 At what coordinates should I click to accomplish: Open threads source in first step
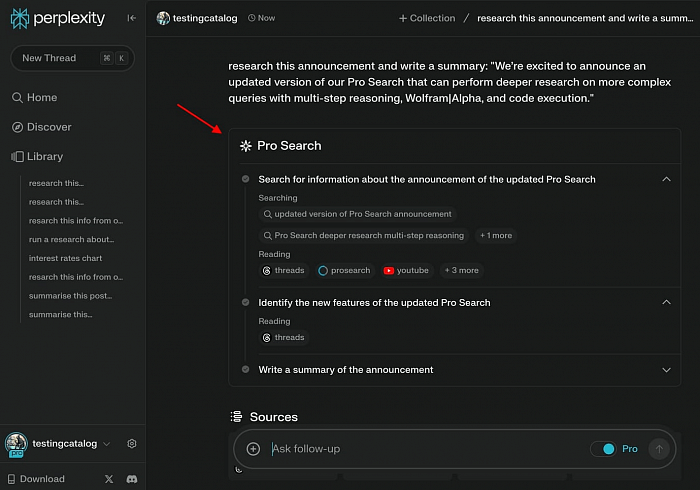pyautogui.click(x=284, y=270)
